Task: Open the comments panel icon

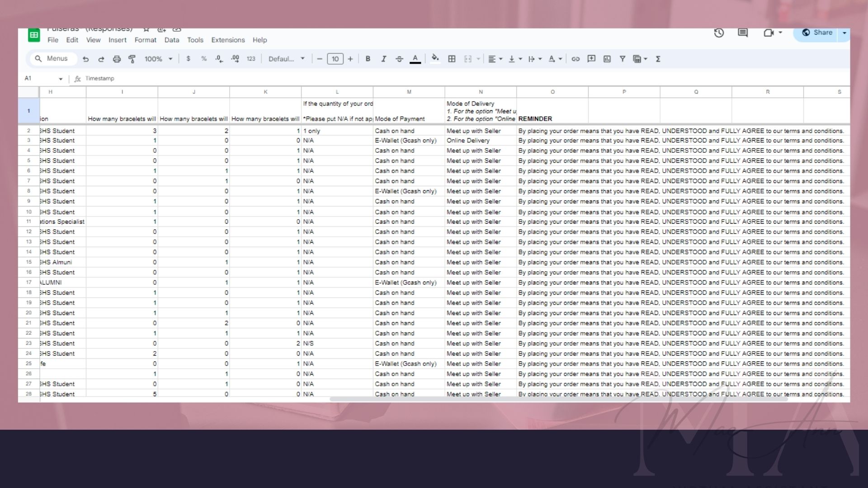Action: point(742,33)
